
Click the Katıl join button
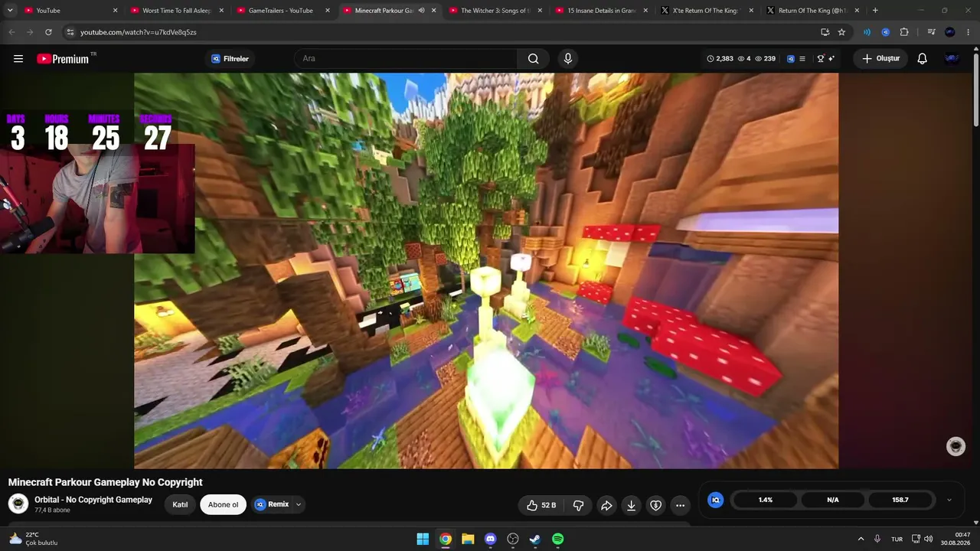click(x=180, y=505)
